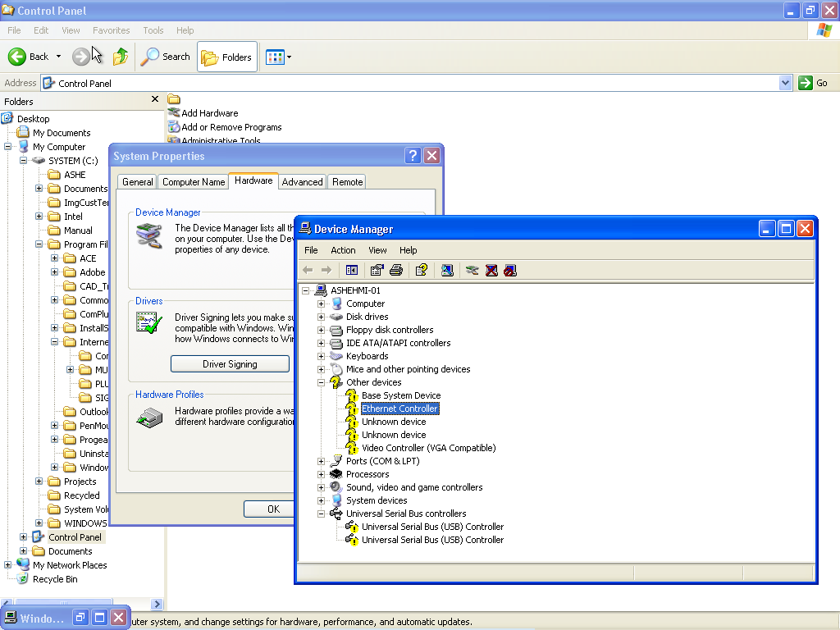
Task: Switch to the Advanced tab
Action: [x=302, y=182]
